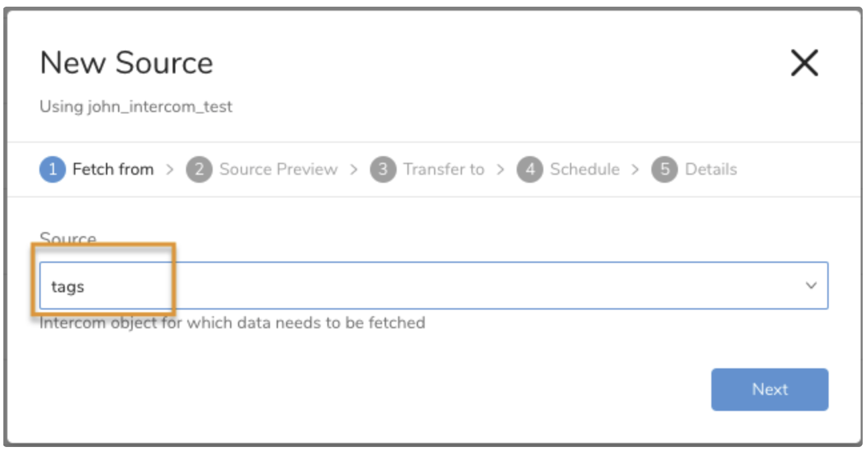Image resolution: width=868 pixels, height=451 pixels.
Task: Open the Schedule step
Action: [585, 169]
